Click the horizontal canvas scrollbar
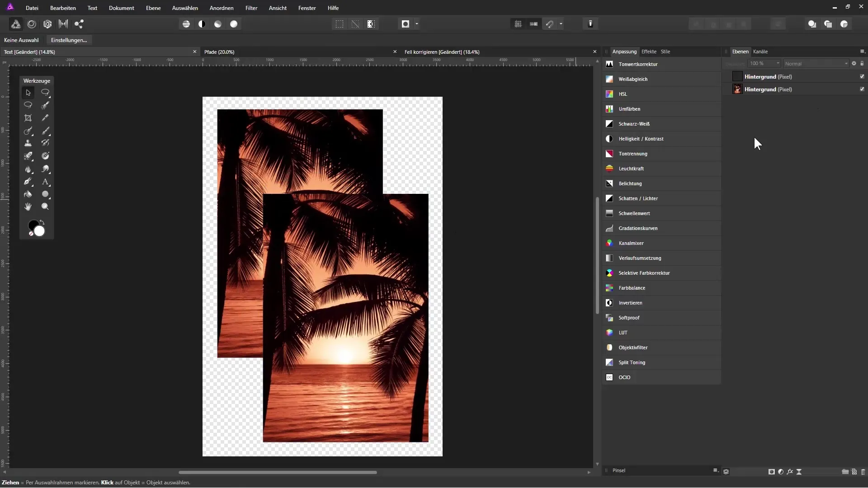This screenshot has height=488, width=868. coord(278,472)
